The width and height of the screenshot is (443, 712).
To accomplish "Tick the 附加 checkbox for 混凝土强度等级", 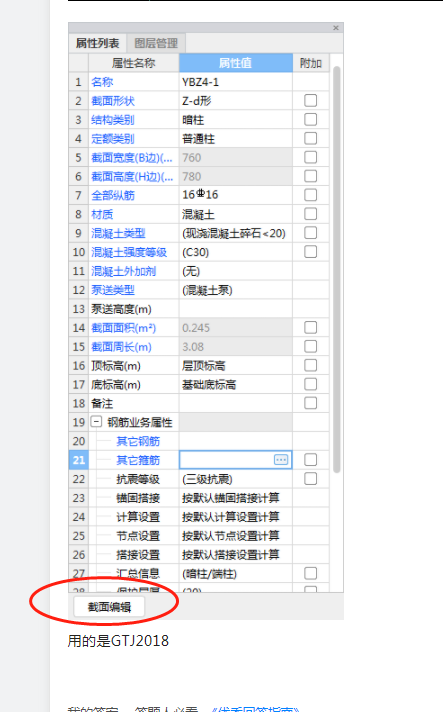I will tap(310, 252).
